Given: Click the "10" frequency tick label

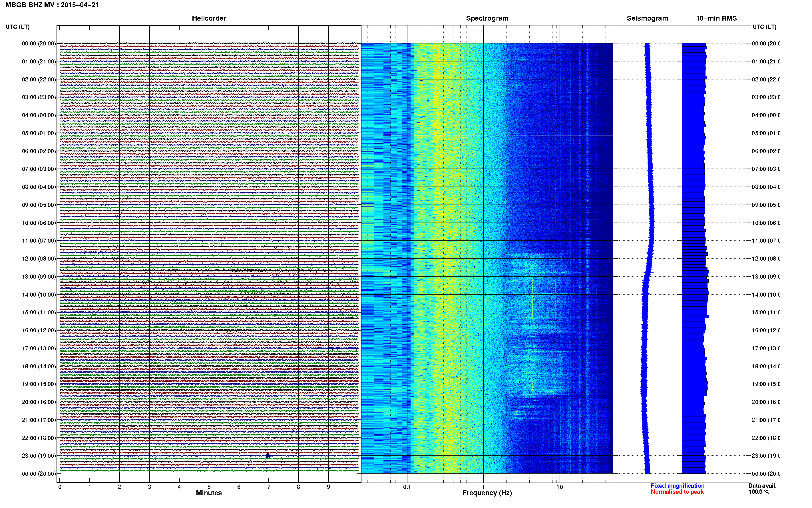Looking at the screenshot, I should click(560, 487).
